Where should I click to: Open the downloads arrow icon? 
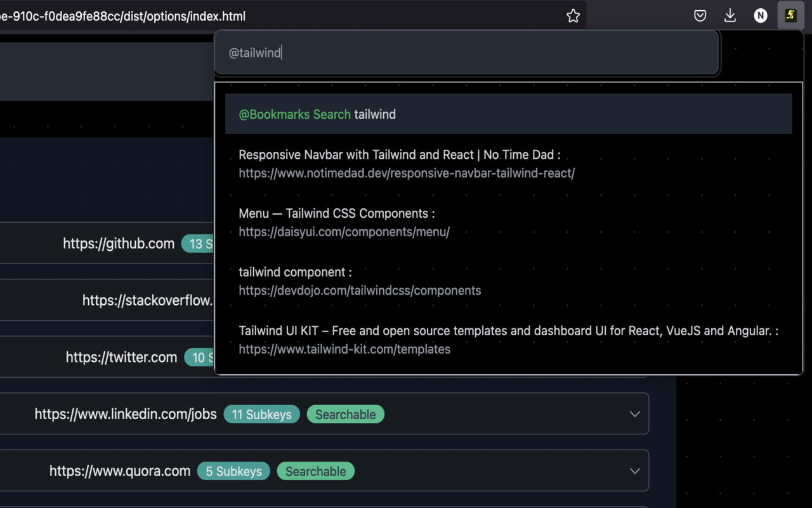(730, 16)
